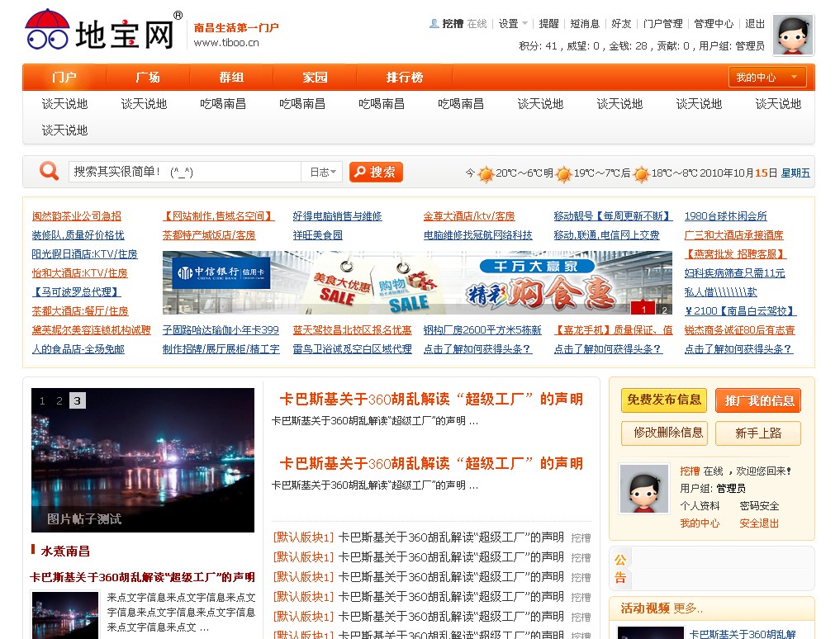Click the user avatar in top-right header

[x=793, y=35]
